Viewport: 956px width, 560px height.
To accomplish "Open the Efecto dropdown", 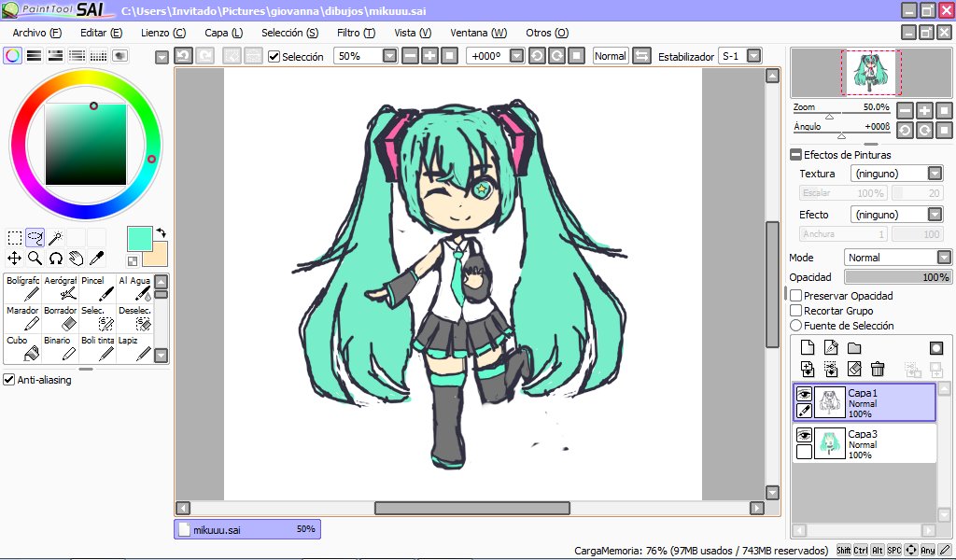I will point(935,215).
